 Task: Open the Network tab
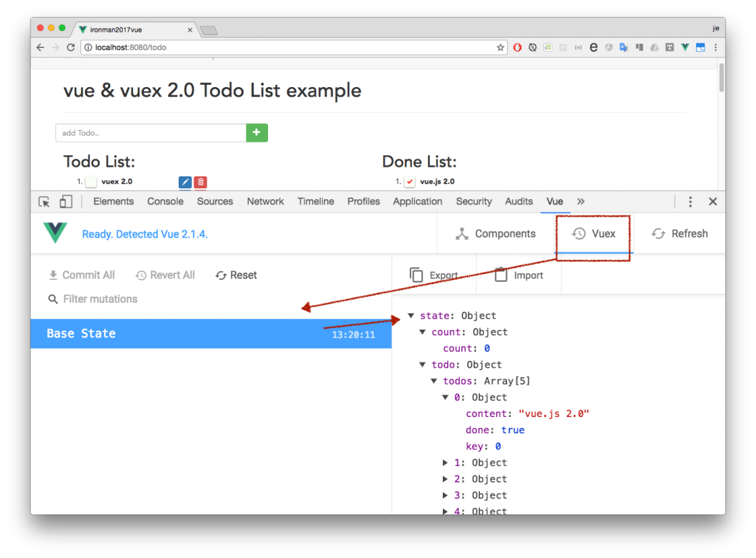point(265,201)
